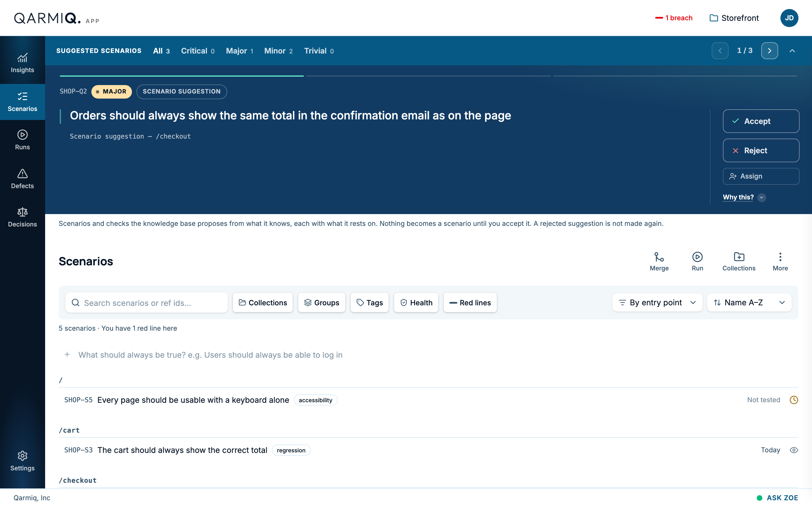Open the Insights section in sidebar

pos(22,63)
